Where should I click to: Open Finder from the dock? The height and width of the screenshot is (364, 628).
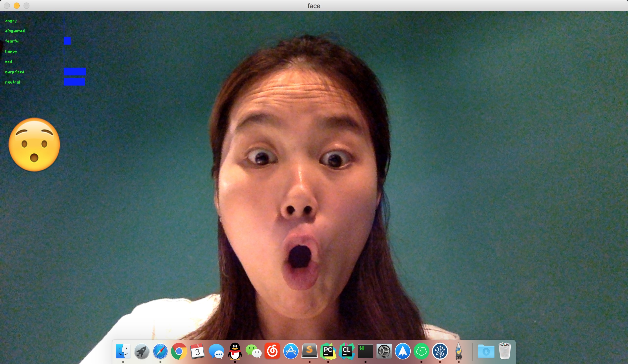pos(123,351)
